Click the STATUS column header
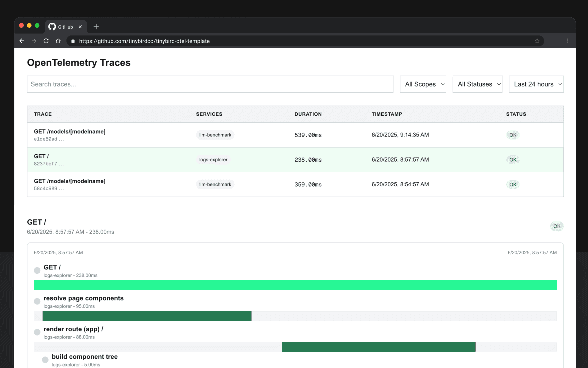Viewport: 588px width, 368px height. pos(516,114)
